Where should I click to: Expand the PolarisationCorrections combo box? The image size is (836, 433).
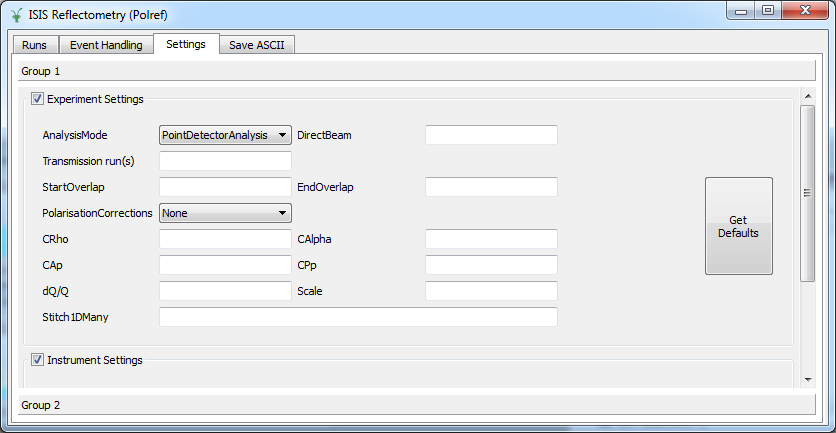(x=225, y=213)
